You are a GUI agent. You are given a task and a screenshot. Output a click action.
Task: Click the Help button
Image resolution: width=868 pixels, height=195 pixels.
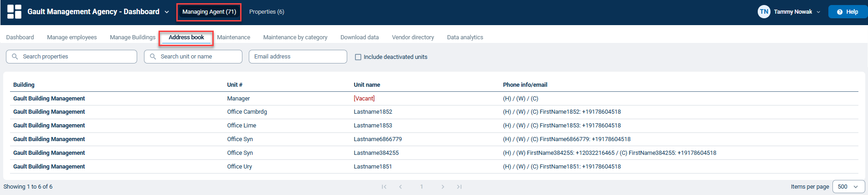847,12
